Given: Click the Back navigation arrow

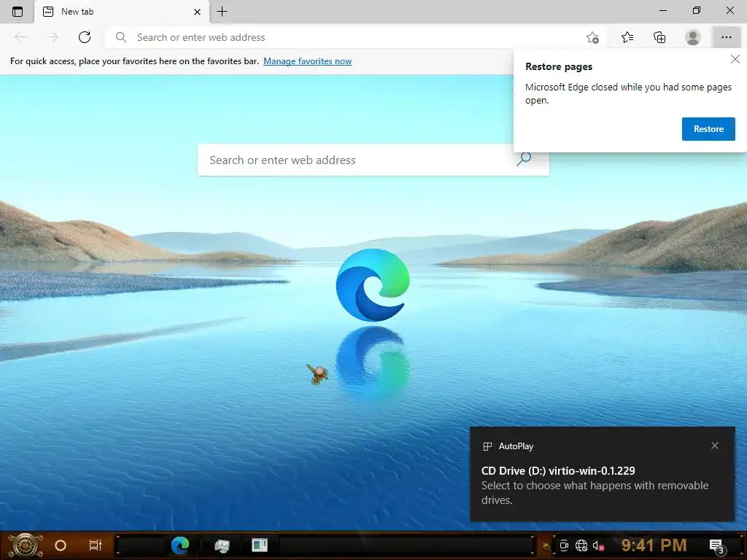Looking at the screenshot, I should tap(20, 37).
